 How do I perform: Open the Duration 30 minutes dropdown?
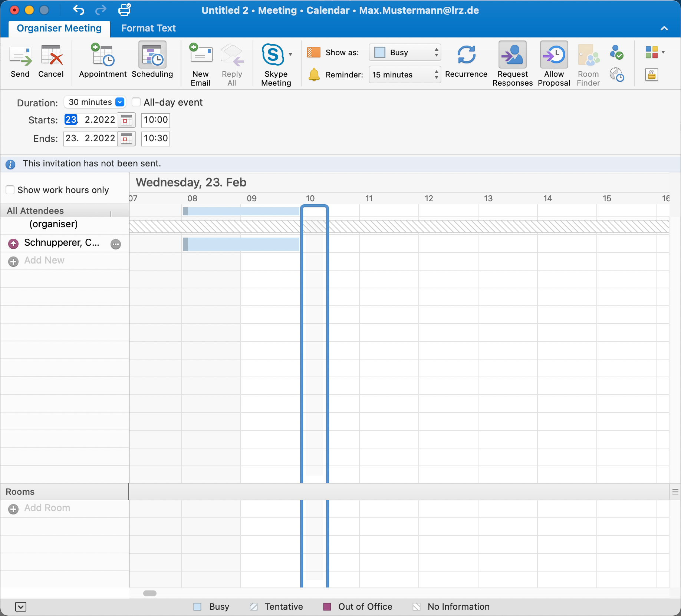click(x=119, y=102)
